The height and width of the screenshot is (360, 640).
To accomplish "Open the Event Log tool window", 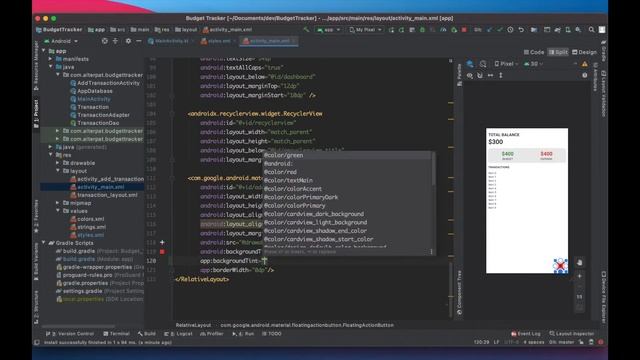I will tap(526, 334).
